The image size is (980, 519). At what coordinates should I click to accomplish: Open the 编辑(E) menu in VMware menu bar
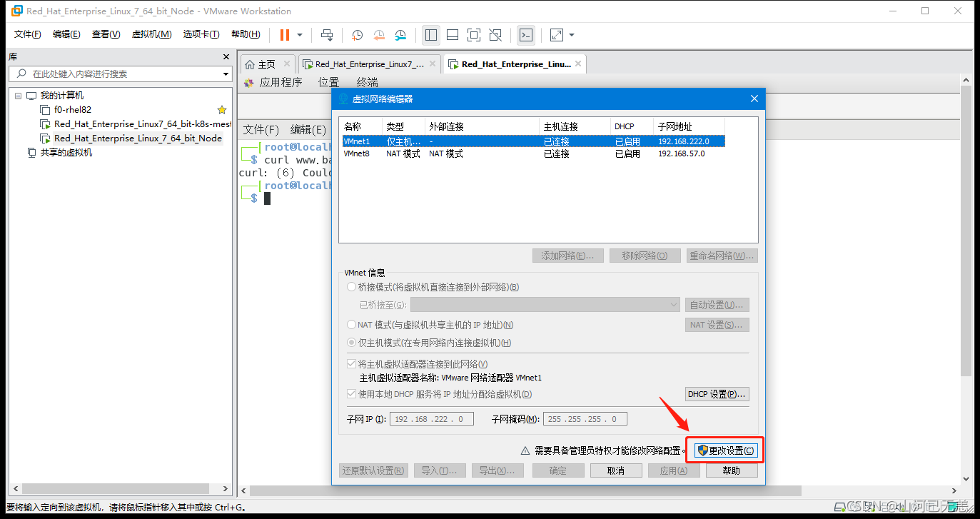(66, 34)
